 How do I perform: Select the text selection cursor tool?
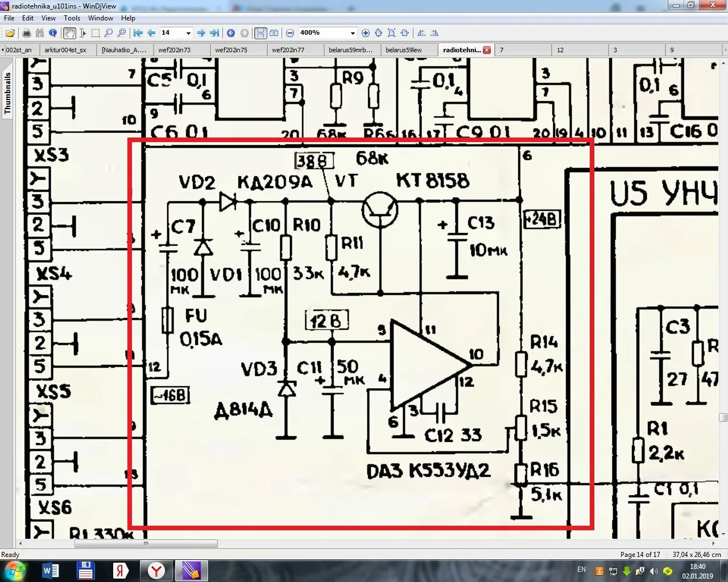[x=82, y=33]
